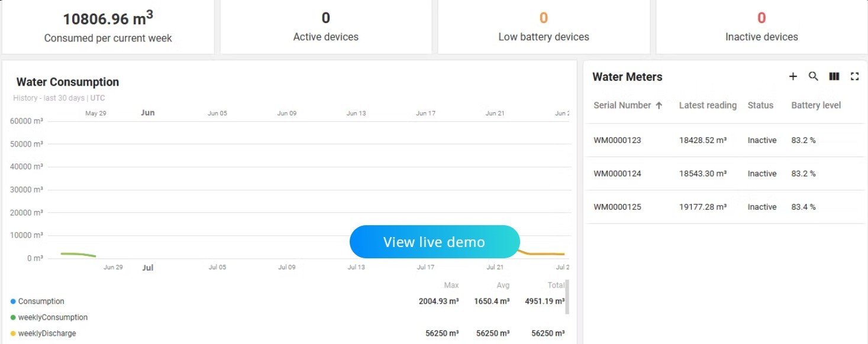Open the columns display icon in Water Meters
Image resolution: width=868 pixels, height=344 pixels.
click(x=834, y=76)
